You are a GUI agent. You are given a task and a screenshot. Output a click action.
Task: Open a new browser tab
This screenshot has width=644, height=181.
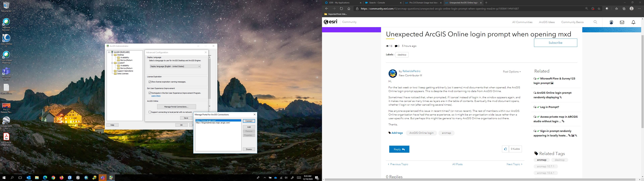click(486, 3)
